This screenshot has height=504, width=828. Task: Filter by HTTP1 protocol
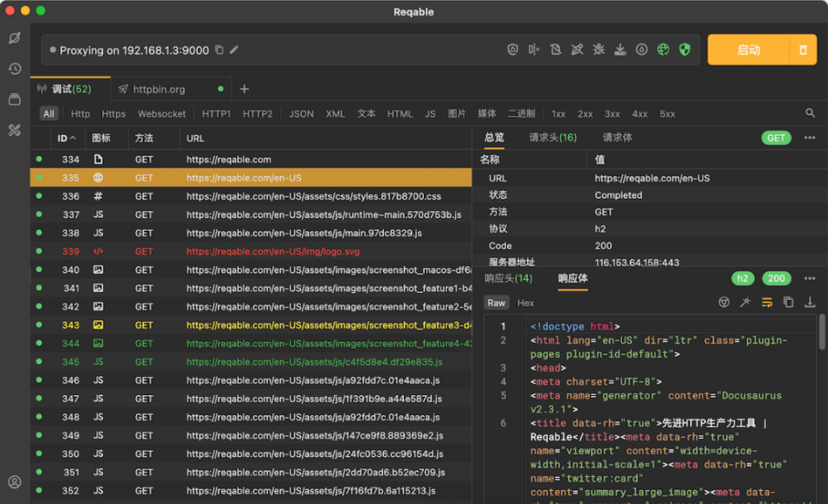pos(216,114)
